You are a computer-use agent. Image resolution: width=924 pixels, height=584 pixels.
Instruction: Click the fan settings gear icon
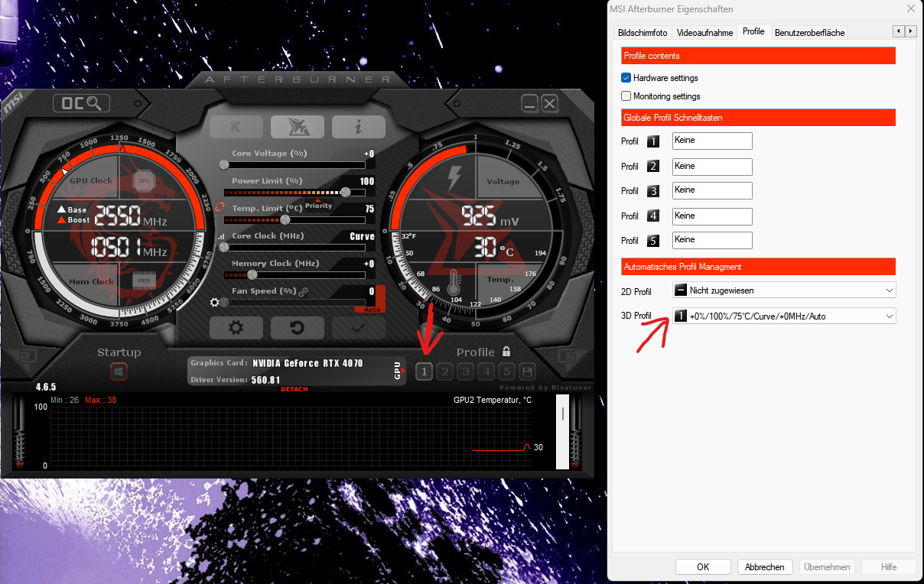tap(214, 303)
